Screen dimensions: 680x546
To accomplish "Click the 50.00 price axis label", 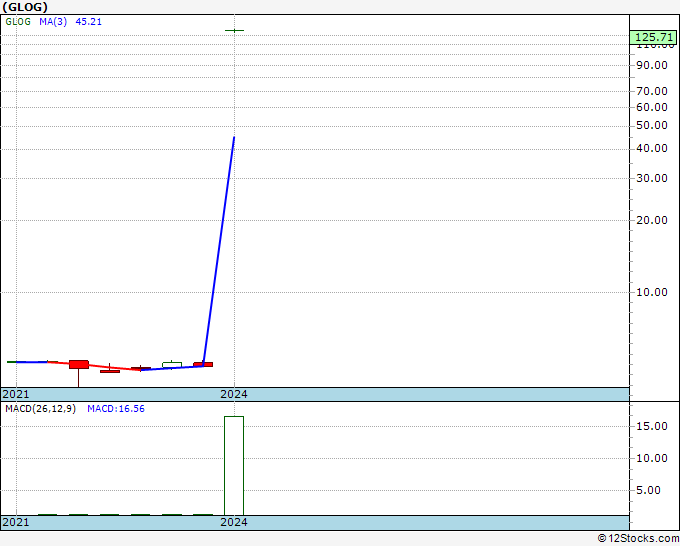I will coord(652,125).
